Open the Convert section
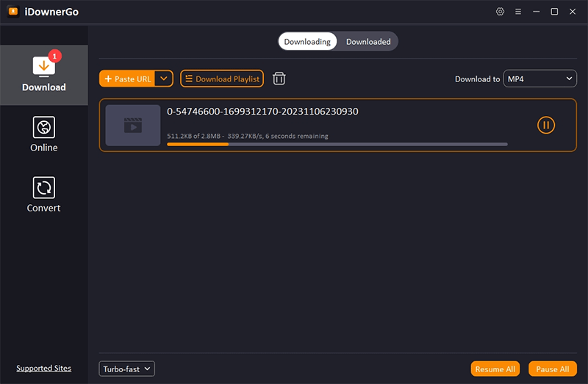Image resolution: width=588 pixels, height=384 pixels. click(x=44, y=195)
